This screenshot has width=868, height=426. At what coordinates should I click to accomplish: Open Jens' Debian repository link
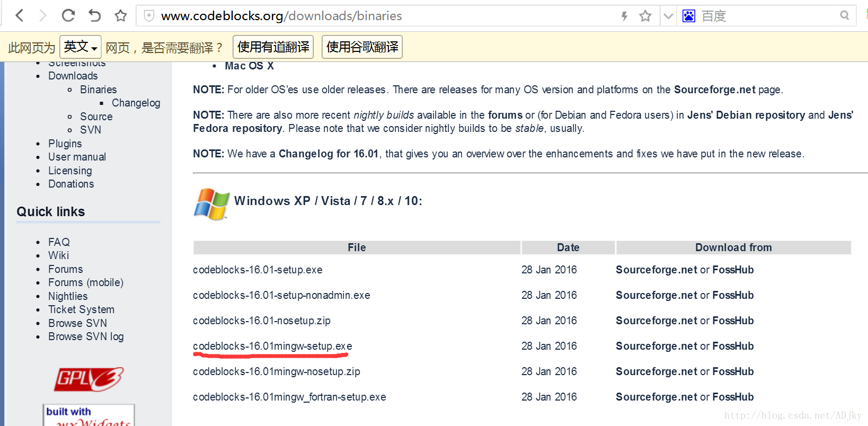pyautogui.click(x=746, y=115)
